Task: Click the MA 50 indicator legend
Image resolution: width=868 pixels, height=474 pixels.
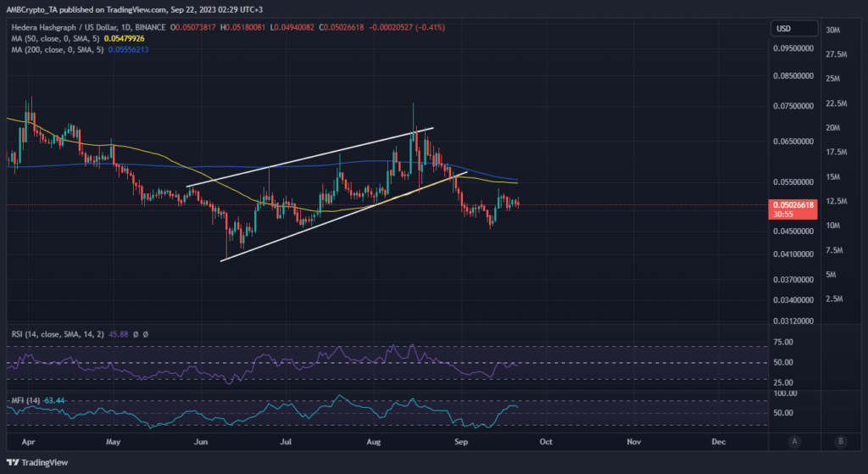Action: (x=53, y=39)
